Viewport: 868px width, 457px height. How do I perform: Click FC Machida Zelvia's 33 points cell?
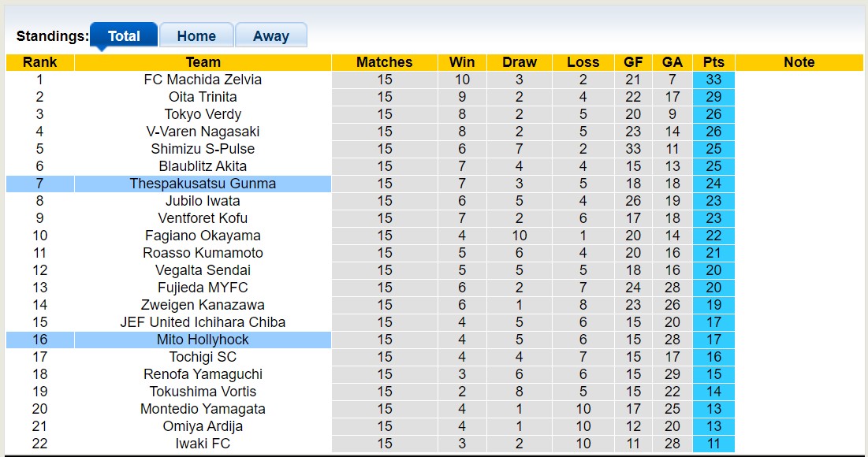[x=713, y=80]
